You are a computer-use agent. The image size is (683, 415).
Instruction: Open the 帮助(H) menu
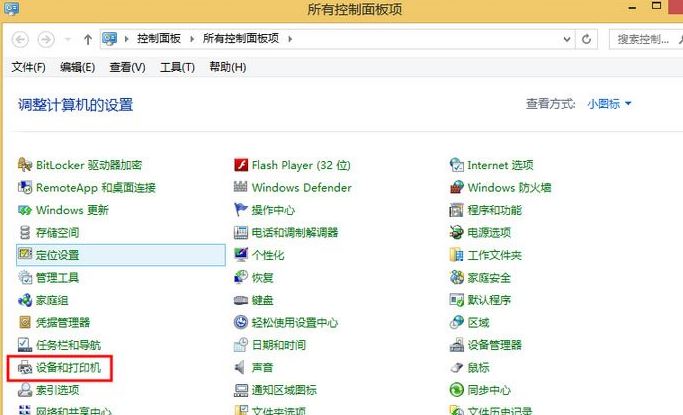coord(227,67)
